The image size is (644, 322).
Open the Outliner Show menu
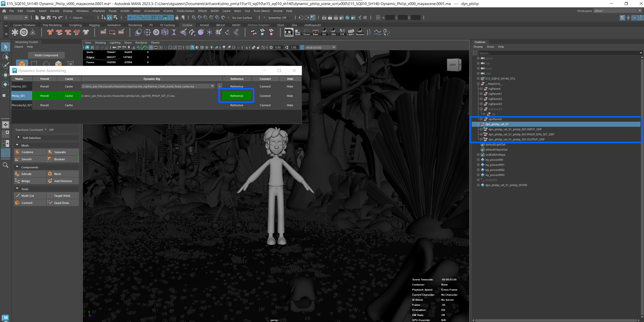pyautogui.click(x=490, y=47)
